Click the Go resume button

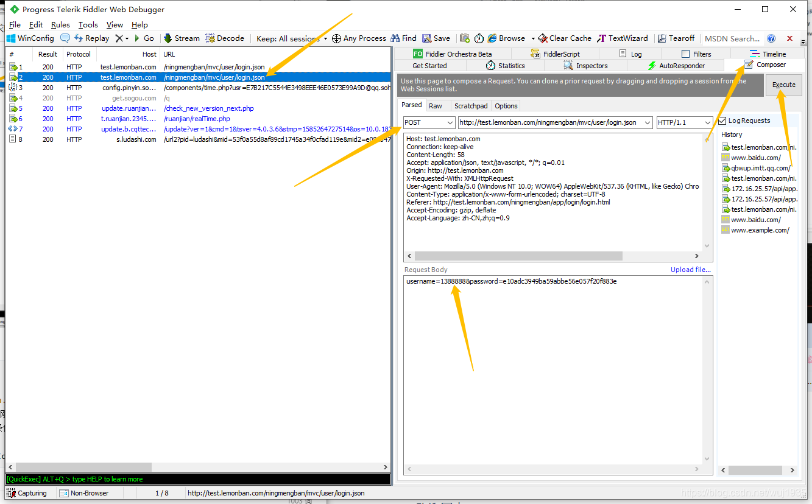point(144,38)
